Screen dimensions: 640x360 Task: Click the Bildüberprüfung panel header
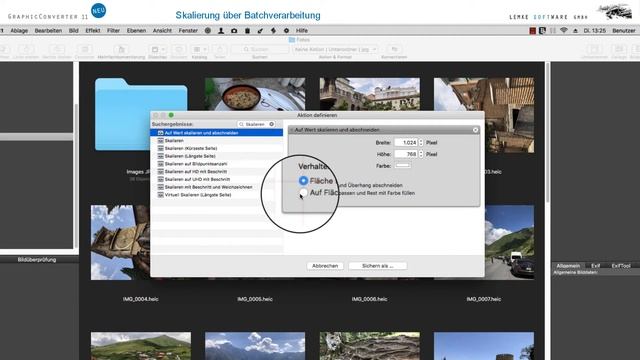(x=37, y=260)
